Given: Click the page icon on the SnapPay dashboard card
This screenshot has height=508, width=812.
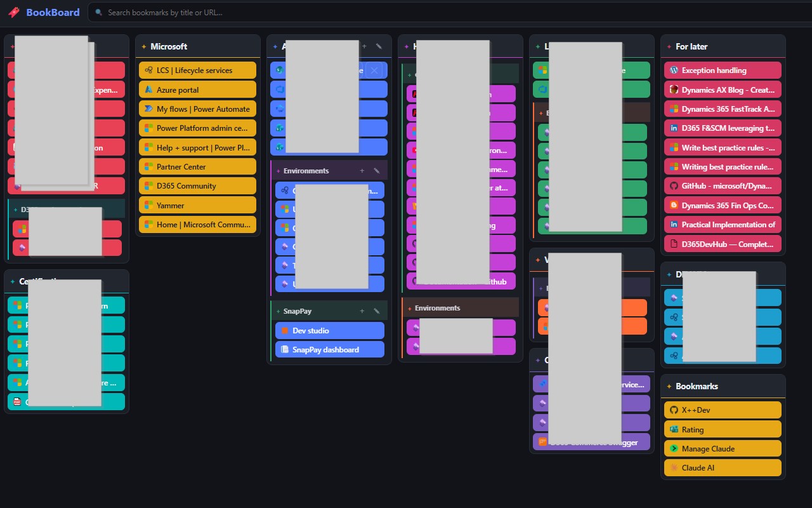Looking at the screenshot, I should (285, 350).
